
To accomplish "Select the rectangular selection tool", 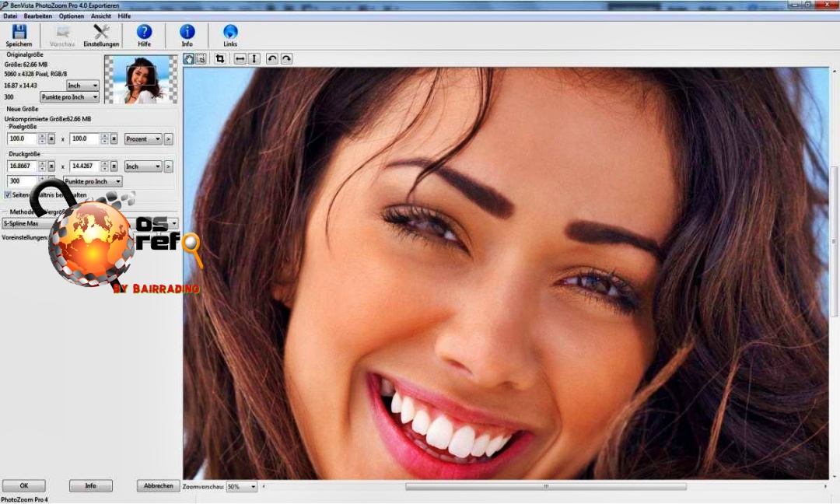I will pyautogui.click(x=201, y=59).
